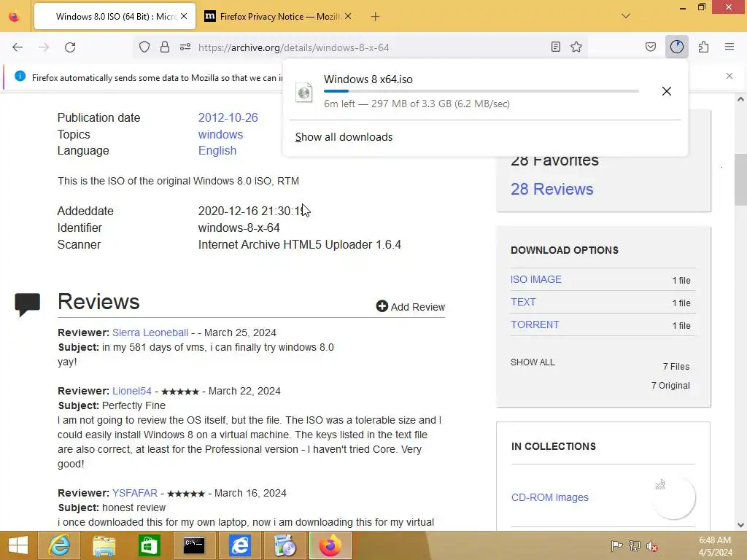Image resolution: width=747 pixels, height=560 pixels.
Task: Click the page scrollbar down arrow
Action: [740, 525]
